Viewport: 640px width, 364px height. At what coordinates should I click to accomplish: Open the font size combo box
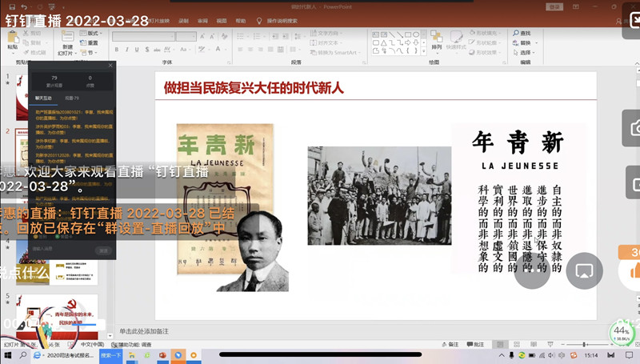[186, 37]
